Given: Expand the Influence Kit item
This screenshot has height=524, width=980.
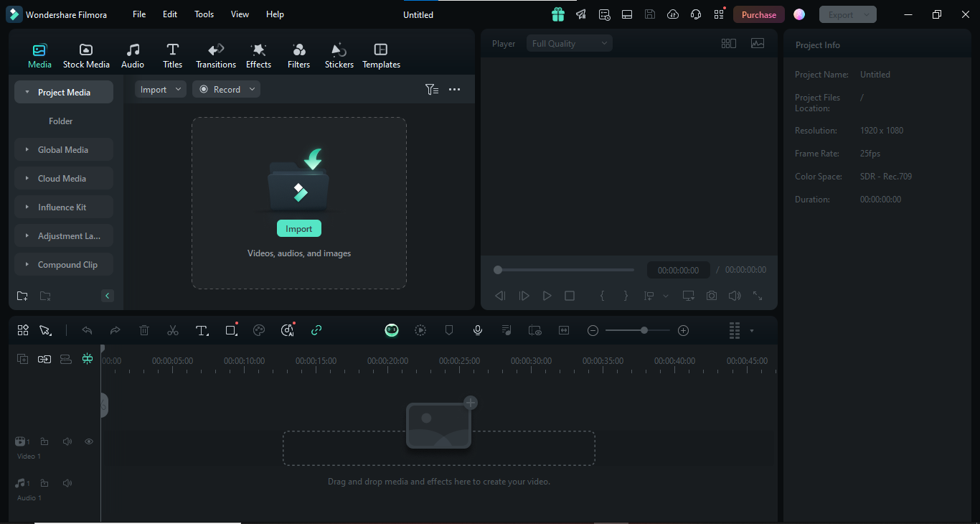Looking at the screenshot, I should click(x=64, y=207).
